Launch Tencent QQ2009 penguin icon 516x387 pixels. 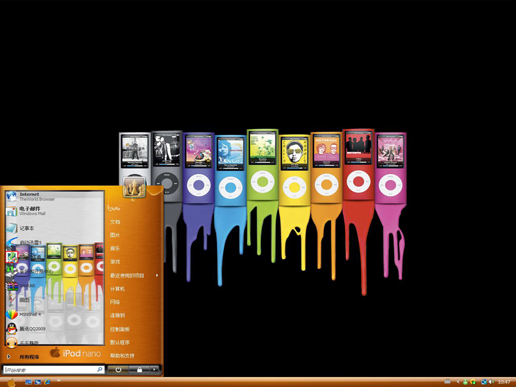tap(12, 329)
